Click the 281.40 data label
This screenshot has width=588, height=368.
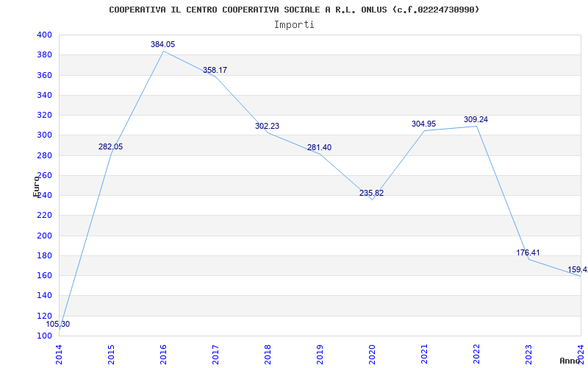(x=319, y=148)
